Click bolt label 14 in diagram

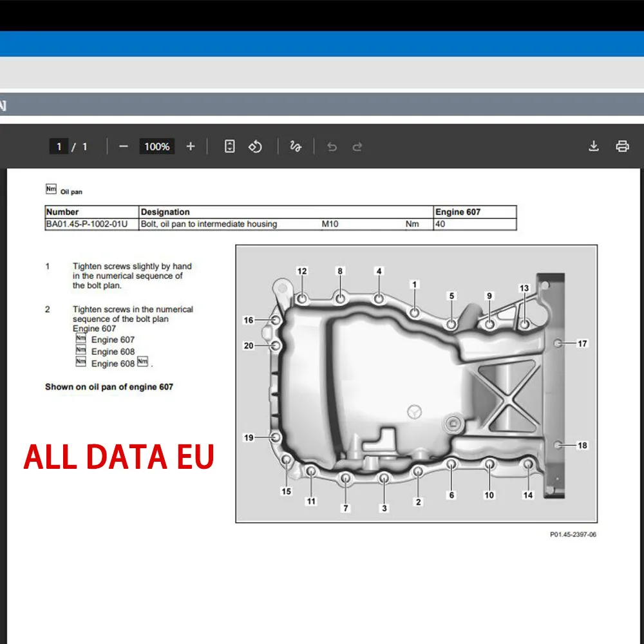[528, 495]
